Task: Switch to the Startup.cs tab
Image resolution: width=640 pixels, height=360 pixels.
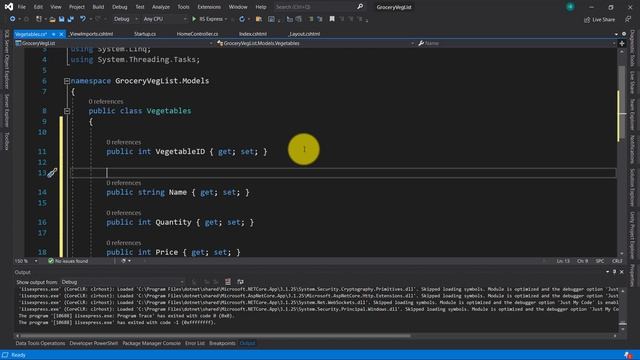Action: coord(145,34)
